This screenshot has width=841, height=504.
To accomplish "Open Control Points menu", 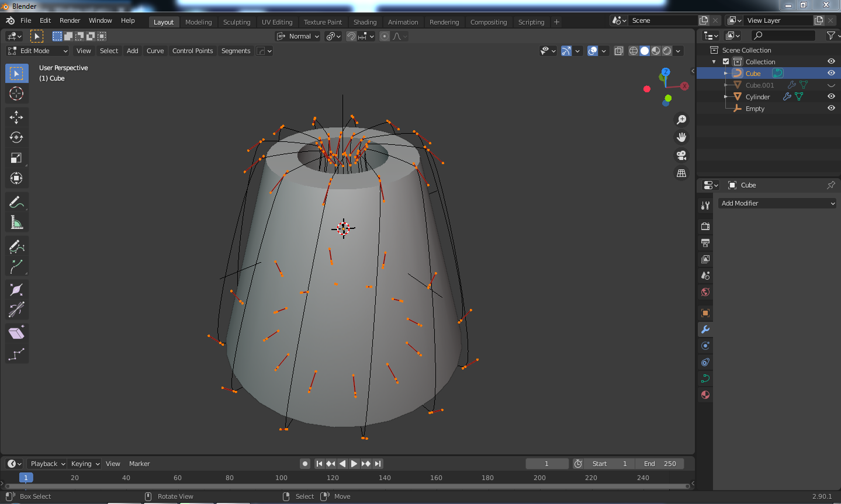I will [x=192, y=51].
